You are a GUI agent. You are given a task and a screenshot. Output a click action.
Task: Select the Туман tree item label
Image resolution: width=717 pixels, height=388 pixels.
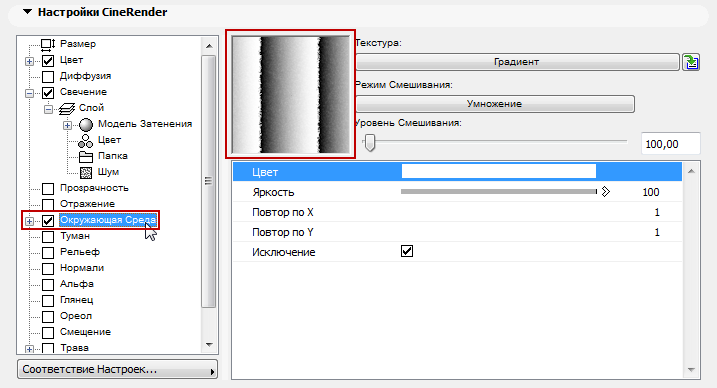coord(75,236)
